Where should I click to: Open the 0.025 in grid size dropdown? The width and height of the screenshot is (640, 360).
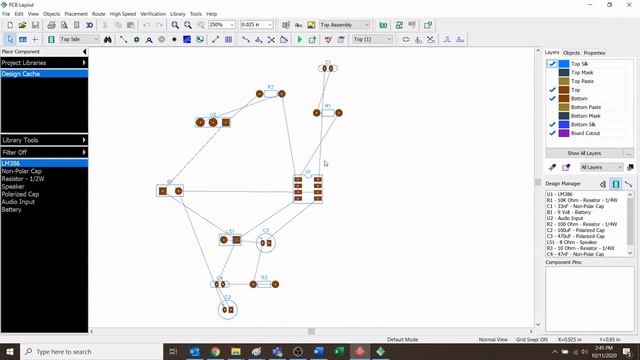(x=269, y=25)
